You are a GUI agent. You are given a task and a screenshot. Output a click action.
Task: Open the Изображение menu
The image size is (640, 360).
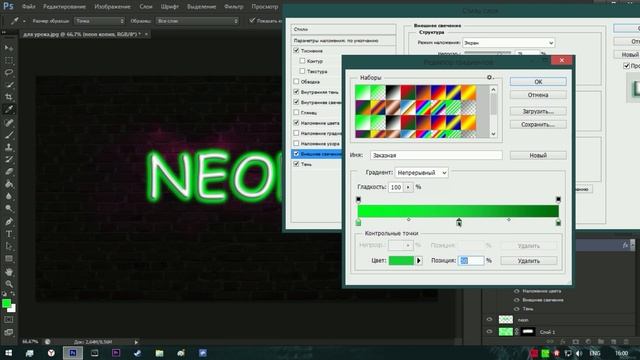[x=112, y=7]
